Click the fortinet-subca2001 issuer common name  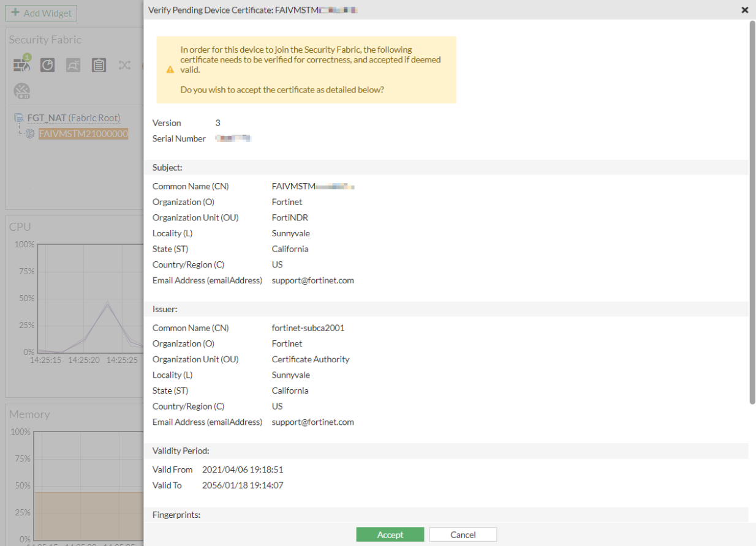pyautogui.click(x=308, y=327)
